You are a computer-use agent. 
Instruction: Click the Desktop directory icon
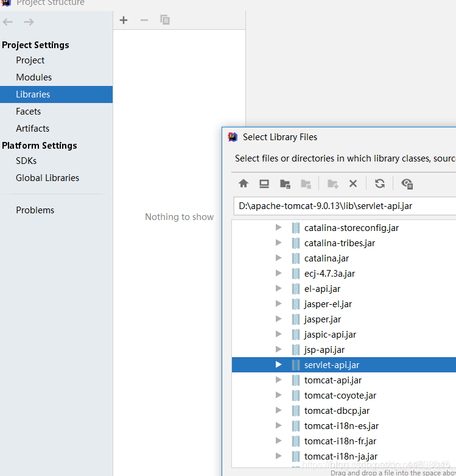(x=264, y=183)
